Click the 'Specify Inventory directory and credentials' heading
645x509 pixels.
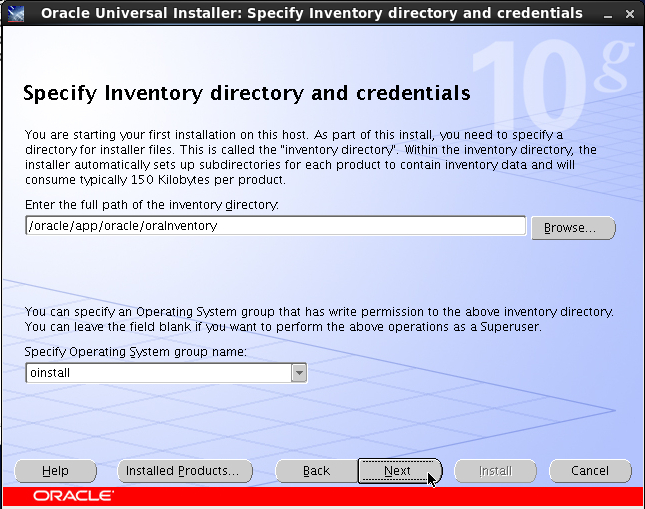[246, 93]
